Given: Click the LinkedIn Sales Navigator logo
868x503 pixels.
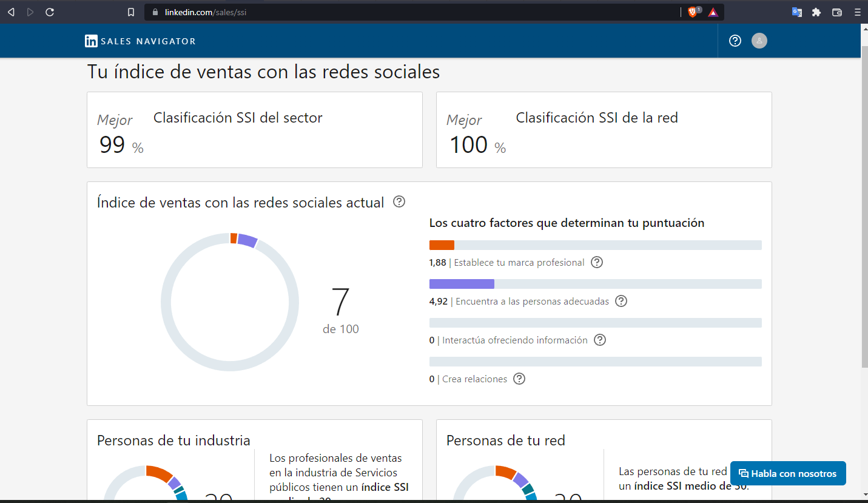Looking at the screenshot, I should [140, 41].
